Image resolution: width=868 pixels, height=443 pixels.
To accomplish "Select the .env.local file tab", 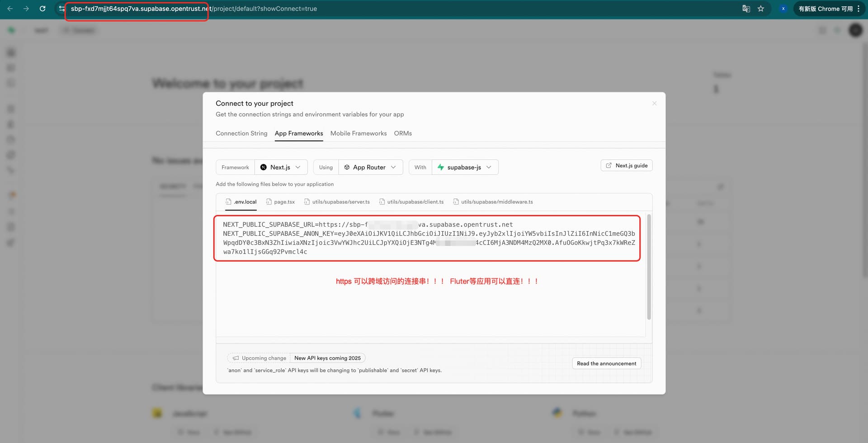I will pos(241,202).
